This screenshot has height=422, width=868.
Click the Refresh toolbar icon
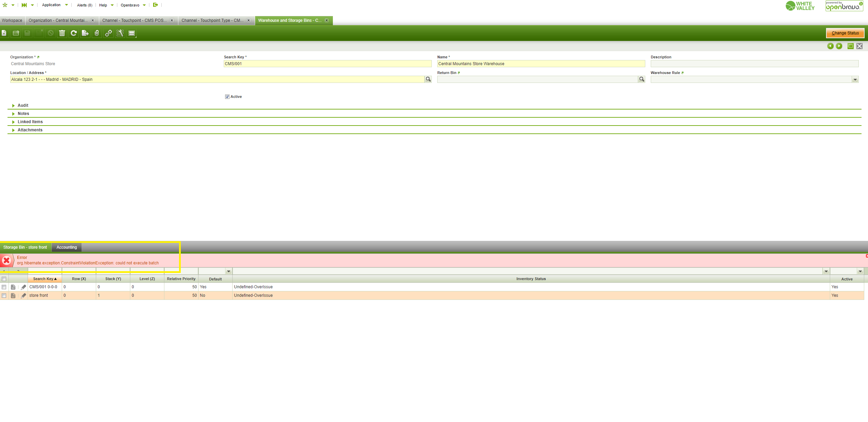[74, 33]
